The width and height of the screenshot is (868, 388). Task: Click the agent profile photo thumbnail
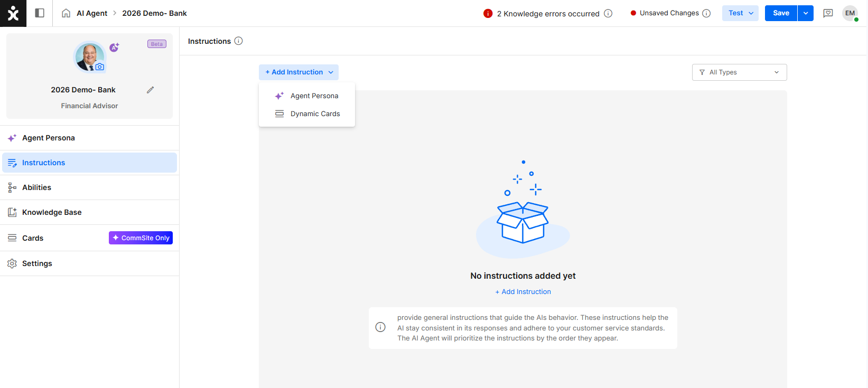89,56
